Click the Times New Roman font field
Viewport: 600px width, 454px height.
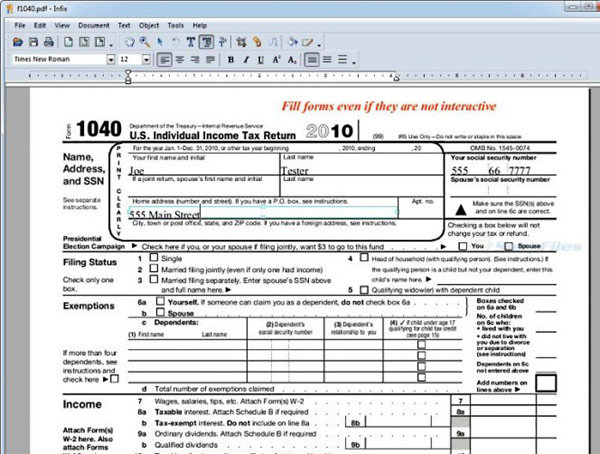[x=59, y=59]
